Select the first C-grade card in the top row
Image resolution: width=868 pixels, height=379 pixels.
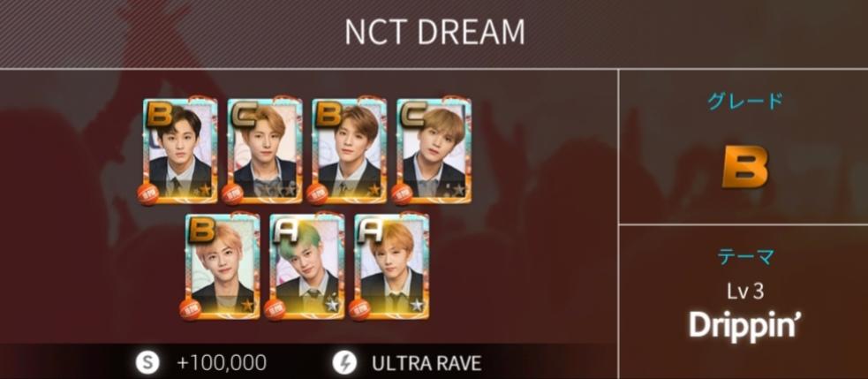[x=265, y=151]
